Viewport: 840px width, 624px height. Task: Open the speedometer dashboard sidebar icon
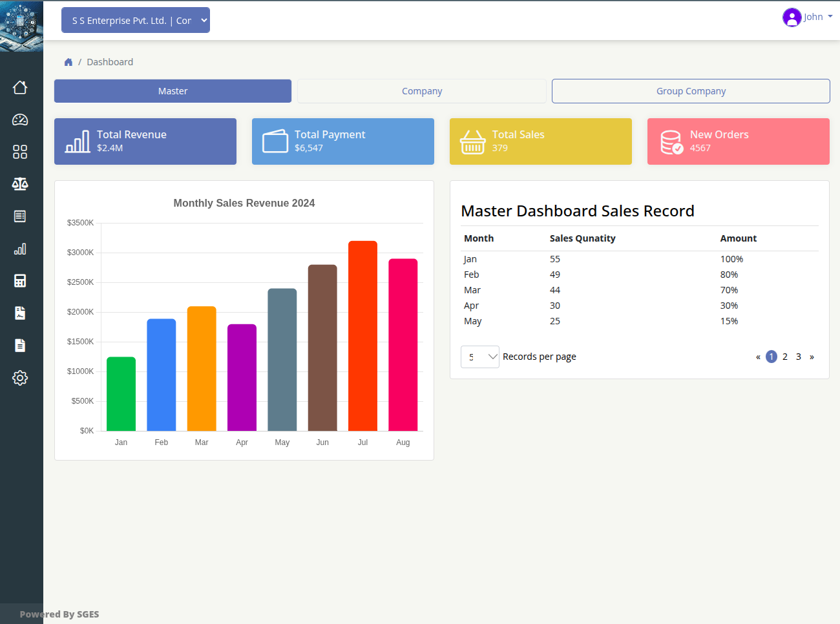(20, 120)
